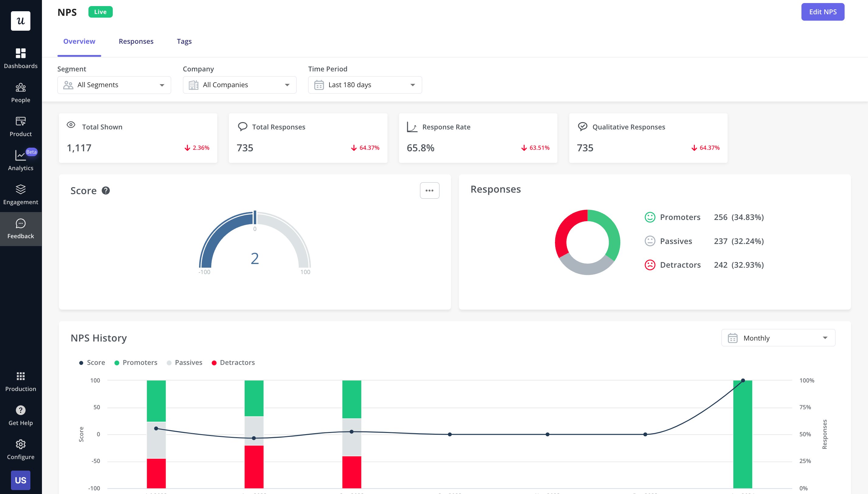Open the ellipsis menu on the Score card

point(429,190)
